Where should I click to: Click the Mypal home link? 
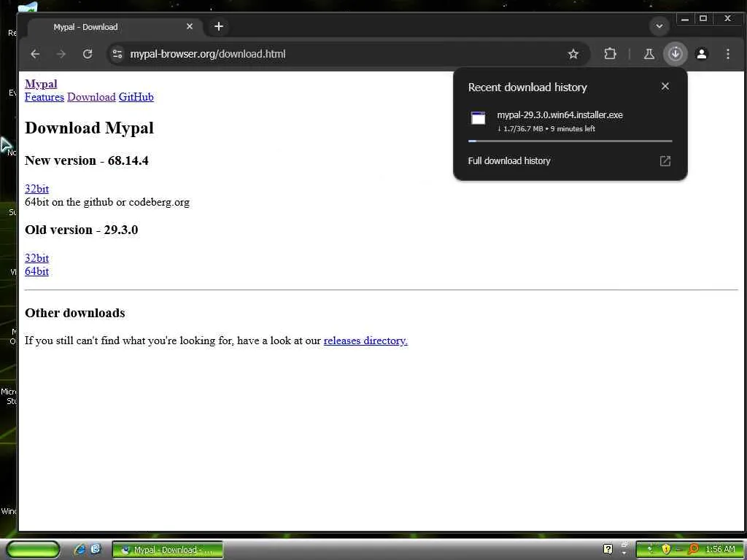click(41, 84)
